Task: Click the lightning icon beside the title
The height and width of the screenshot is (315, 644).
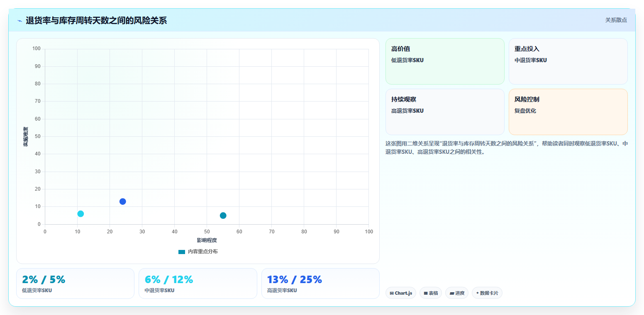Action: [x=20, y=21]
